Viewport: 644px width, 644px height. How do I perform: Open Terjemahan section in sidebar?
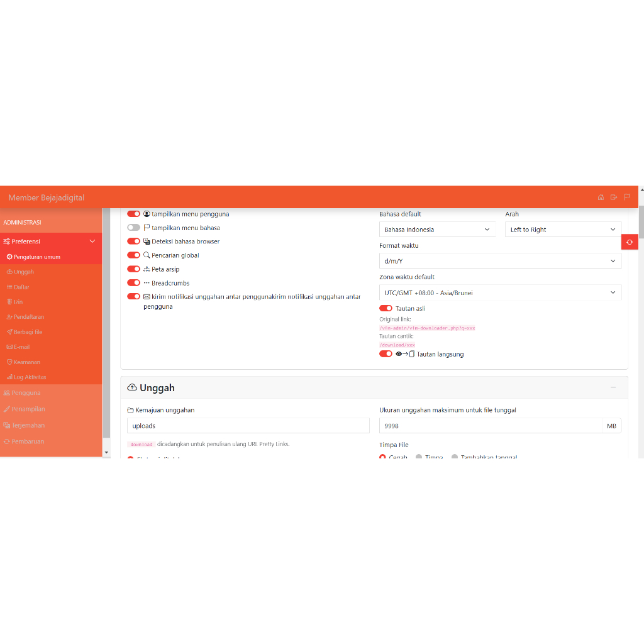pos(51,425)
